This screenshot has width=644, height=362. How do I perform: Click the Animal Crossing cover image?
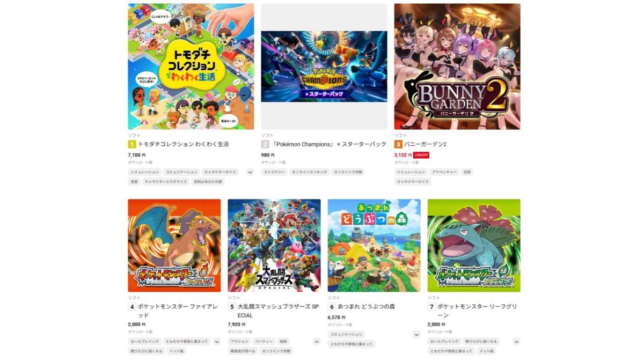point(374,246)
